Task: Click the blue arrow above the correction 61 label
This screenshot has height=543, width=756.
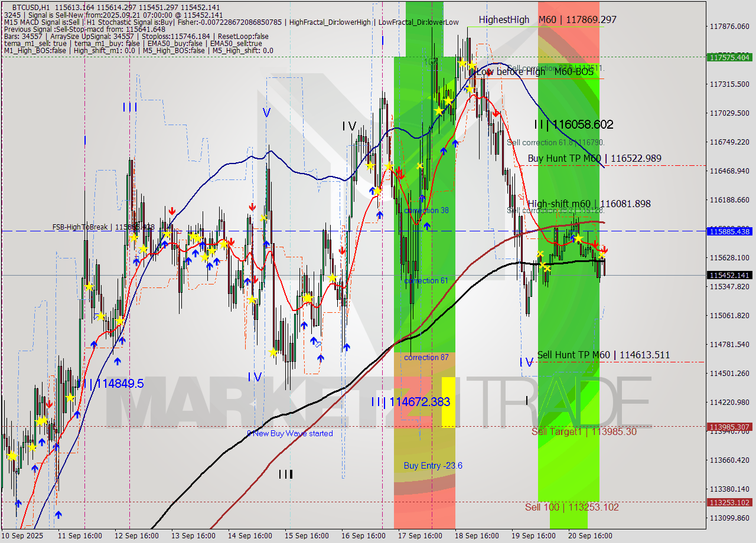Action: [426, 225]
